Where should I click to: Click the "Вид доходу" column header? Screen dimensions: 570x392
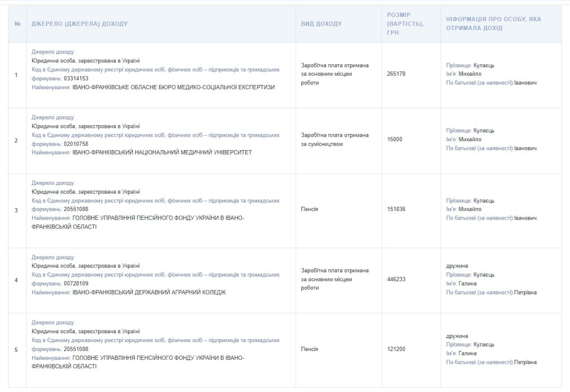pos(321,24)
